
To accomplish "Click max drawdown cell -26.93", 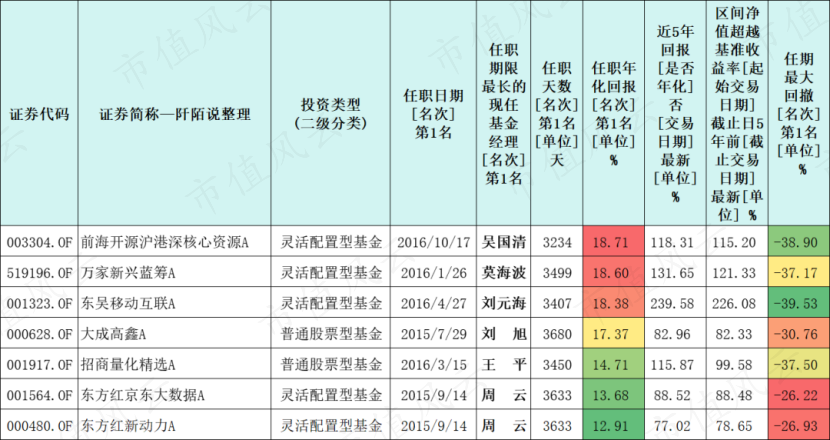I will pos(799,425).
